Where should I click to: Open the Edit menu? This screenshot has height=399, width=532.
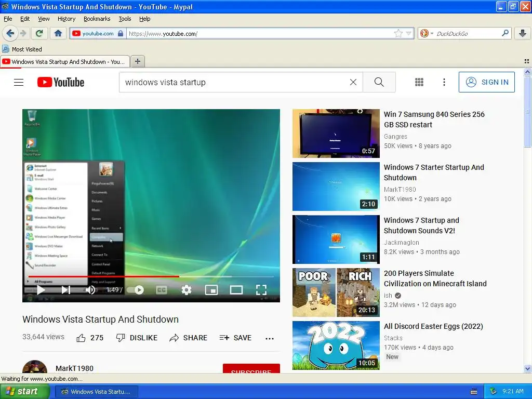click(x=25, y=19)
